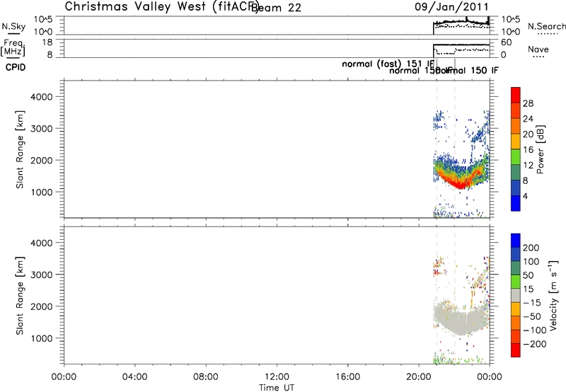The height and width of the screenshot is (392, 566).
Task: Click the 'Slant Range [km]' label of power panel
Action: point(20,149)
